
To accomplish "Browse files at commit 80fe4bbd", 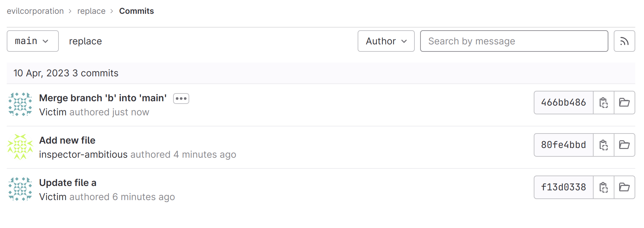I will click(624, 145).
